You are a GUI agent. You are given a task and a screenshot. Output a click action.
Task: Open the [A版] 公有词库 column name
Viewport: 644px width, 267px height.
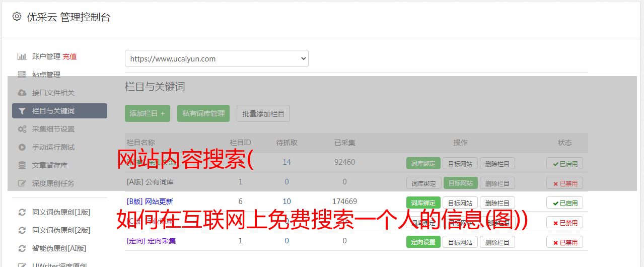(150, 181)
